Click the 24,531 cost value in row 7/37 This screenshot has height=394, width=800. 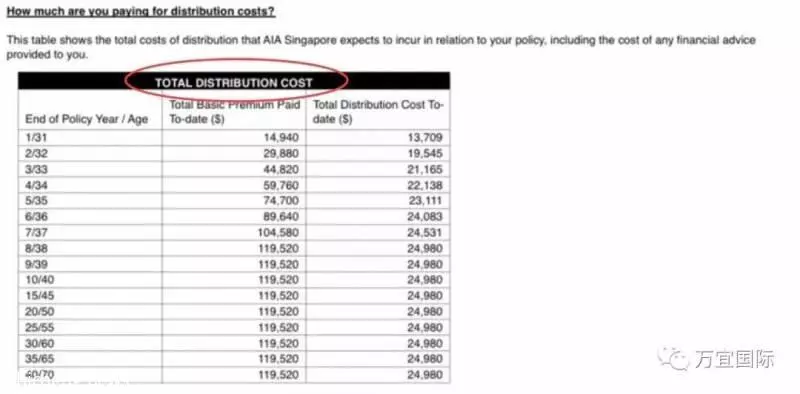[x=425, y=232]
